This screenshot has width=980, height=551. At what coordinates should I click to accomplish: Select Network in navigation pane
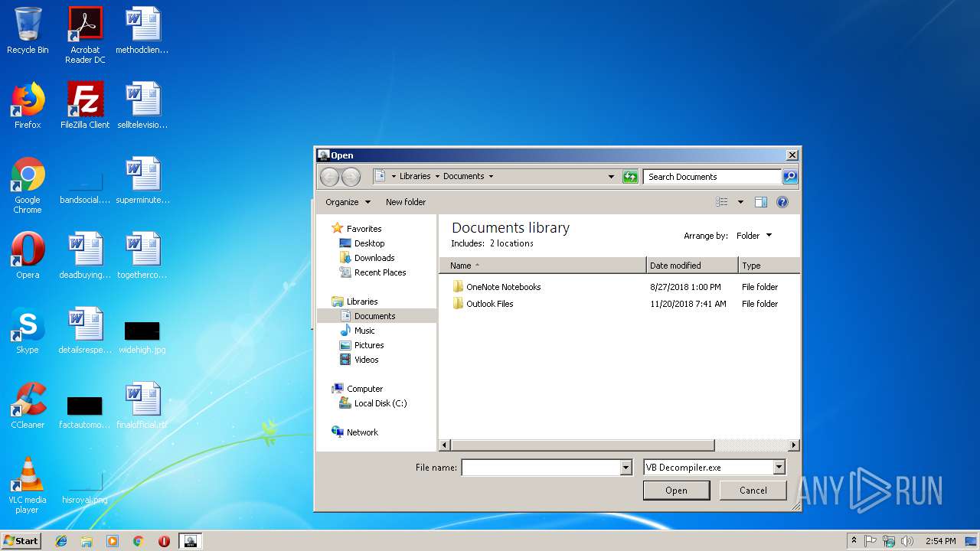[355, 432]
